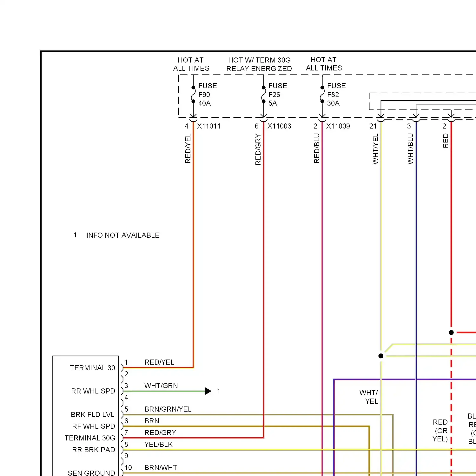Click the RED (OR YEL) label
The width and height of the screenshot is (476, 476).
[x=440, y=431]
